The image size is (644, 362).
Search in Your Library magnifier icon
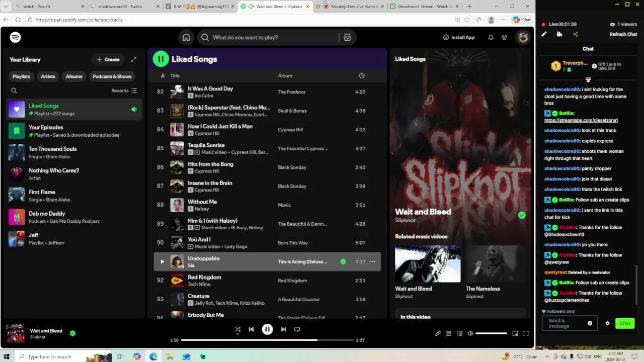pyautogui.click(x=14, y=90)
